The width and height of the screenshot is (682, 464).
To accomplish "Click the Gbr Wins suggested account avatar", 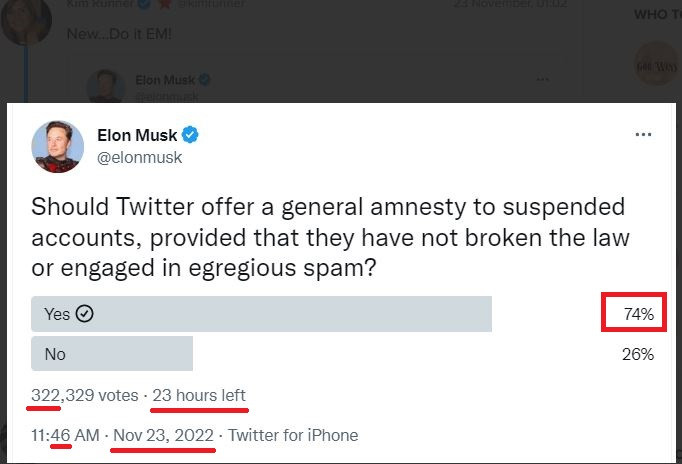I will (x=658, y=63).
